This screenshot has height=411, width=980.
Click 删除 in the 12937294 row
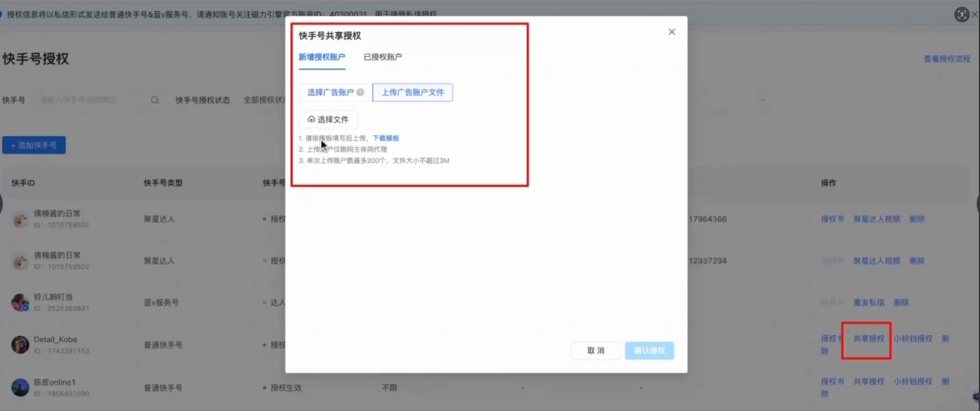(x=917, y=261)
